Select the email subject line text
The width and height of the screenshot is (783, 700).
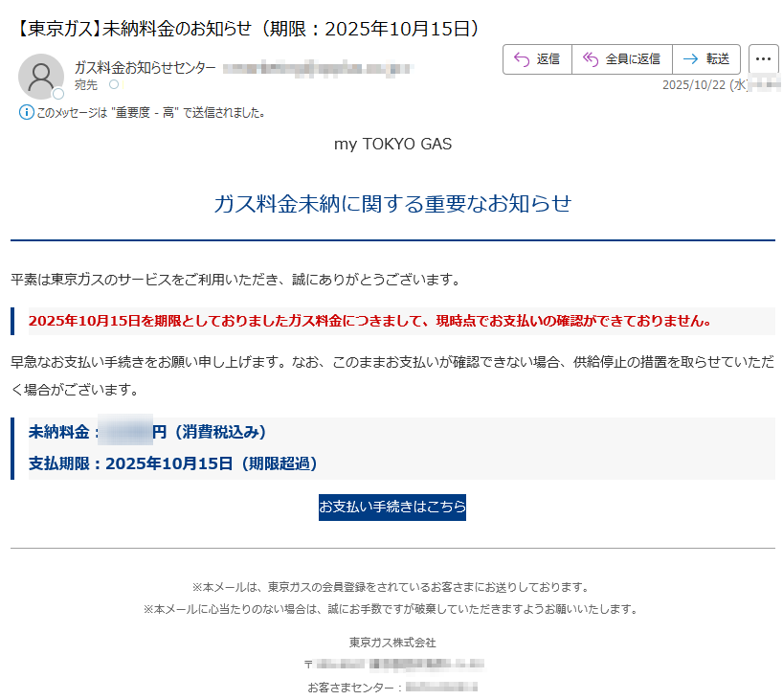(x=239, y=27)
